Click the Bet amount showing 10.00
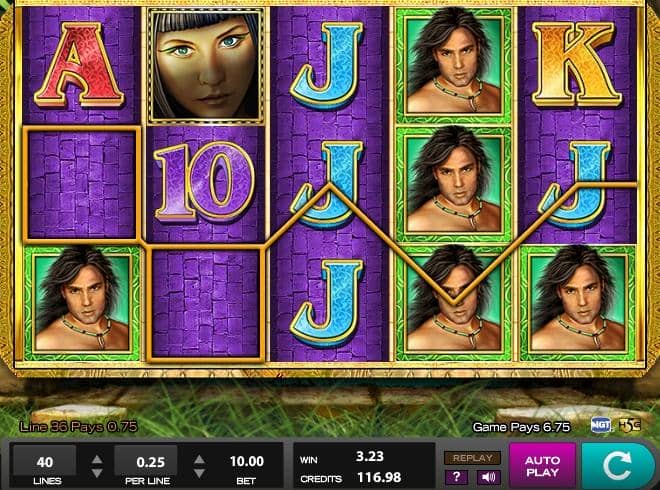 click(247, 461)
